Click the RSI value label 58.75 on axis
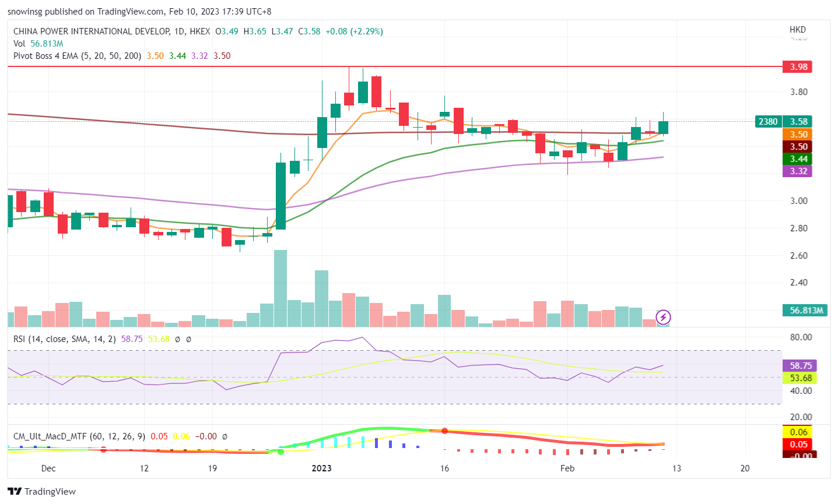The height and width of the screenshot is (504, 838). tap(800, 366)
